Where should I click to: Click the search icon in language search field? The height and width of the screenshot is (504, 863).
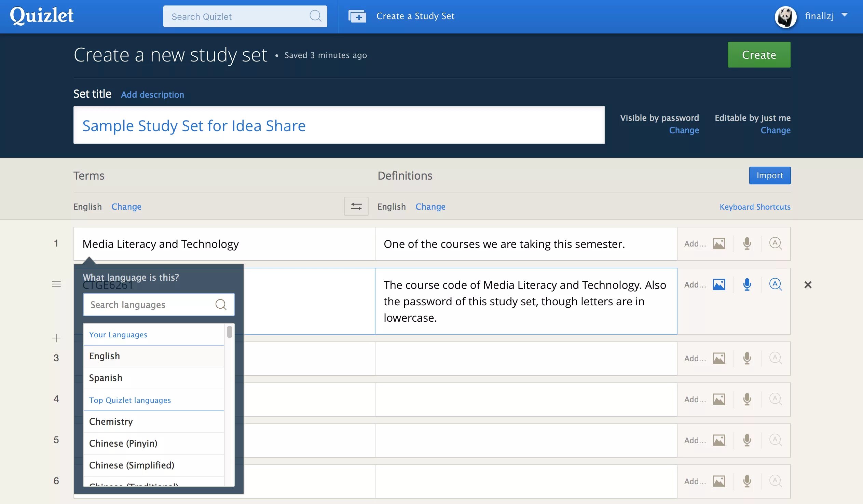(221, 304)
